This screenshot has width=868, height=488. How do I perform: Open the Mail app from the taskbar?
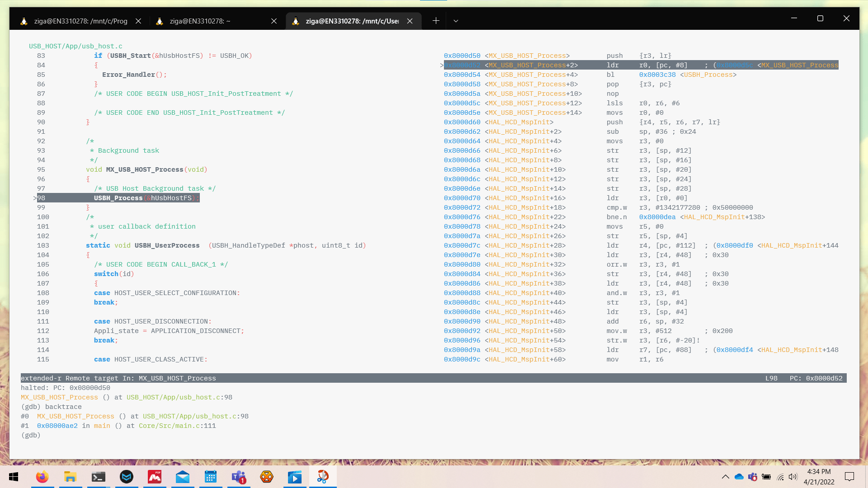point(183,477)
